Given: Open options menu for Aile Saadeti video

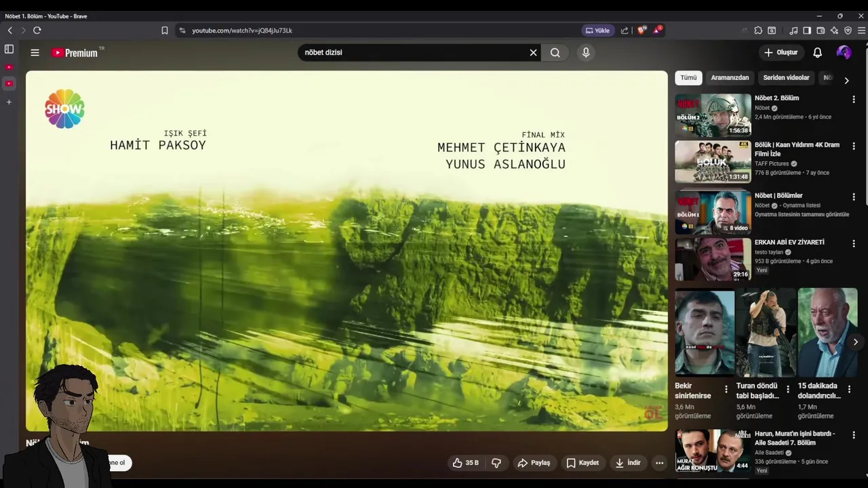Looking at the screenshot, I should [854, 435].
